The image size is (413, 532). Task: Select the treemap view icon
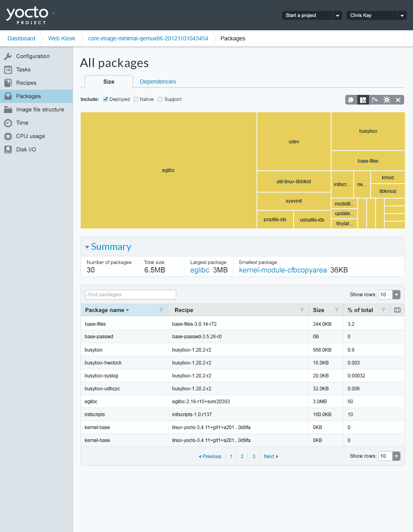pos(363,100)
